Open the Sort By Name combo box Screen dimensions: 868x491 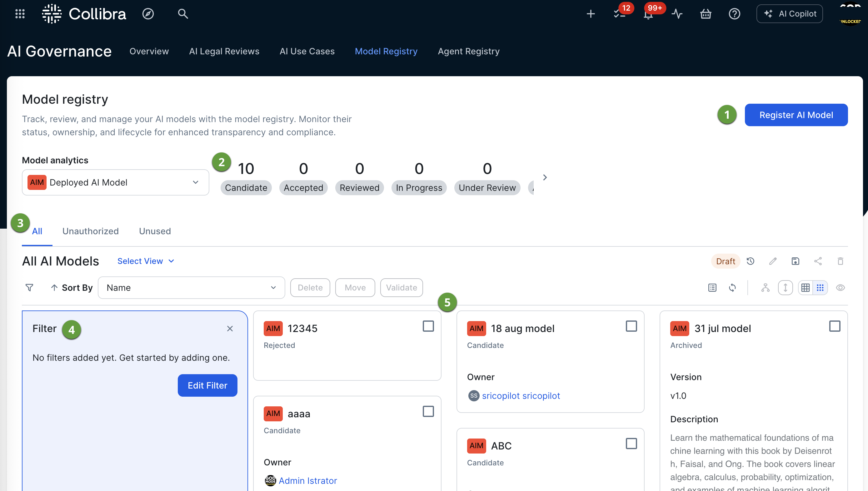point(191,288)
